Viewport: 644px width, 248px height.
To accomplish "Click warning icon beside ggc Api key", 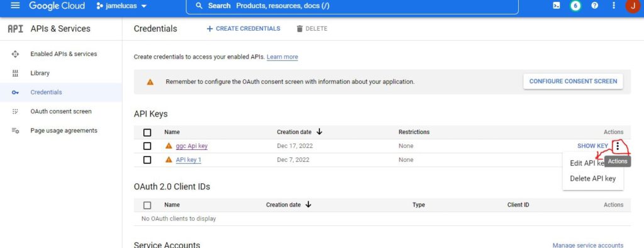I will [169, 146].
